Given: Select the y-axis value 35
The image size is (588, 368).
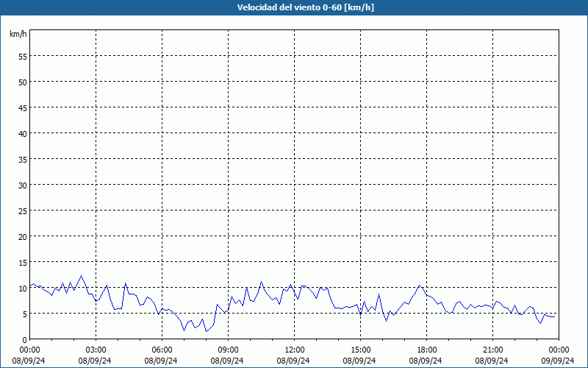Looking at the screenshot, I should [x=23, y=159].
